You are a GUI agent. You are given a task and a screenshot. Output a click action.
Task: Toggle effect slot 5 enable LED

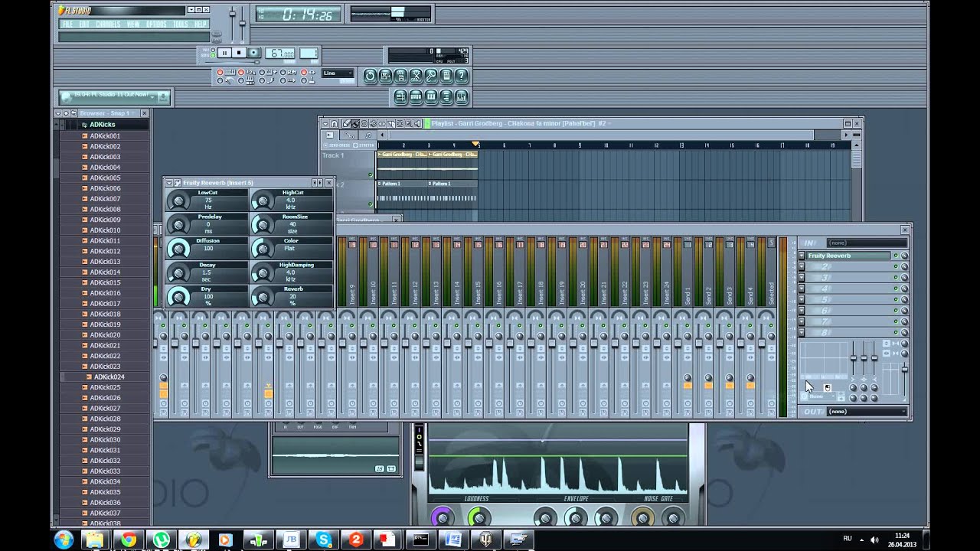tap(896, 299)
